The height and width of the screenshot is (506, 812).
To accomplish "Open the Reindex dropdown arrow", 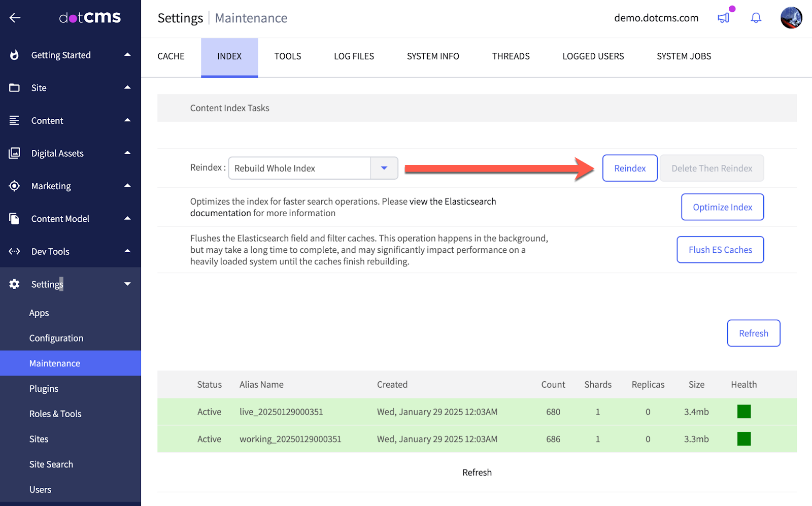I will (x=384, y=168).
